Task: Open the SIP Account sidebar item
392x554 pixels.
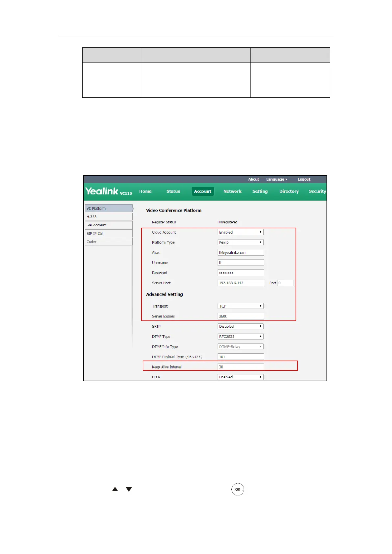Action: click(x=109, y=225)
